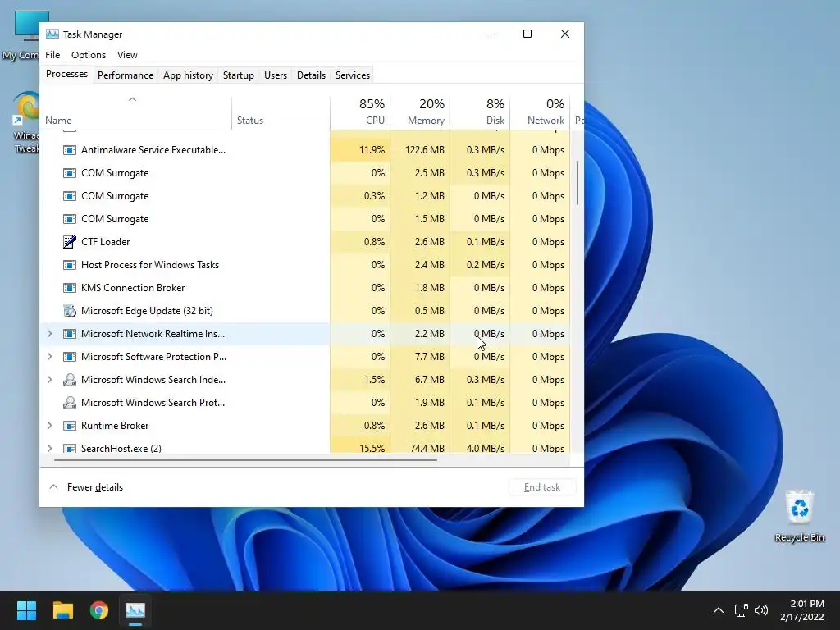The height and width of the screenshot is (630, 840).
Task: Expand the Microsoft Network Realtime Inspection row
Action: pyautogui.click(x=50, y=334)
